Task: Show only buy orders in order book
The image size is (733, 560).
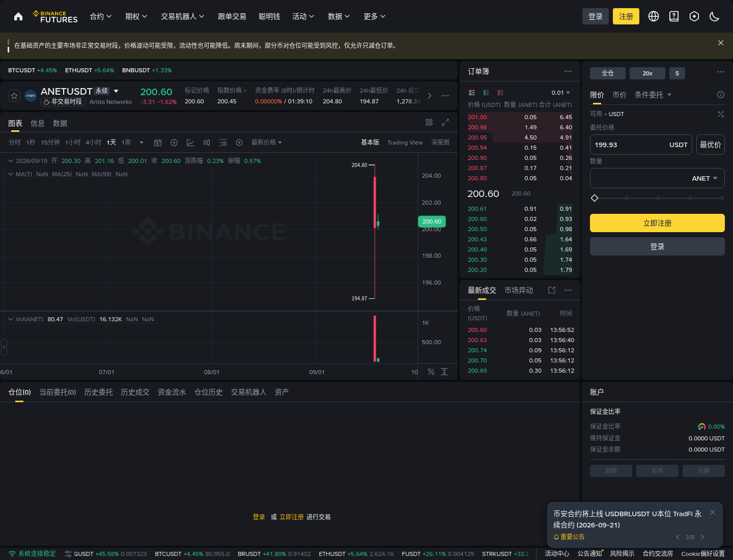Action: click(486, 93)
